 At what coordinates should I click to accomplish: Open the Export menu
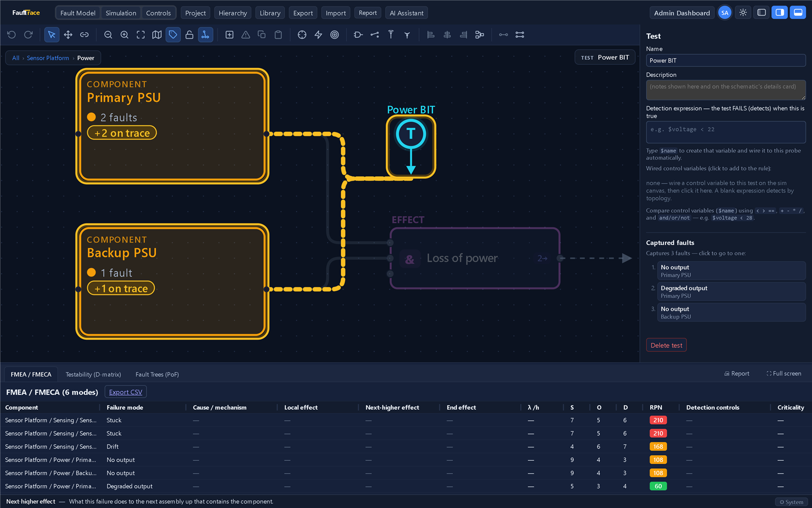click(303, 13)
